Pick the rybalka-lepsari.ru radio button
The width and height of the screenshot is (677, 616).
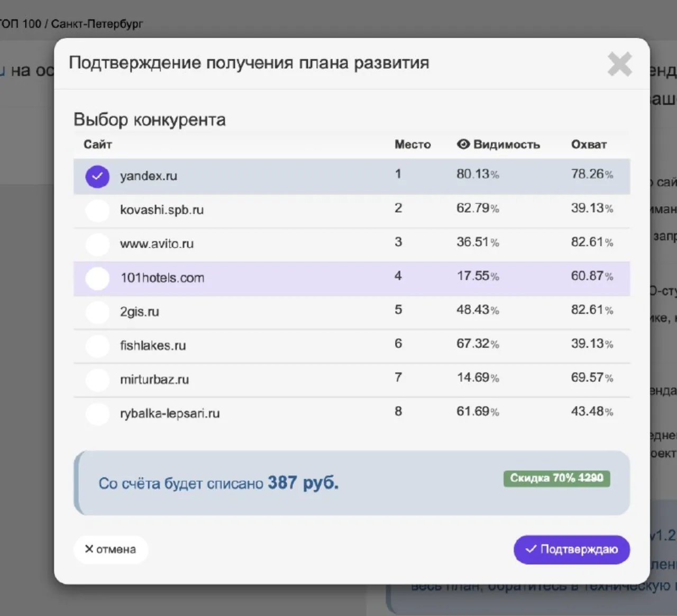[x=97, y=413]
